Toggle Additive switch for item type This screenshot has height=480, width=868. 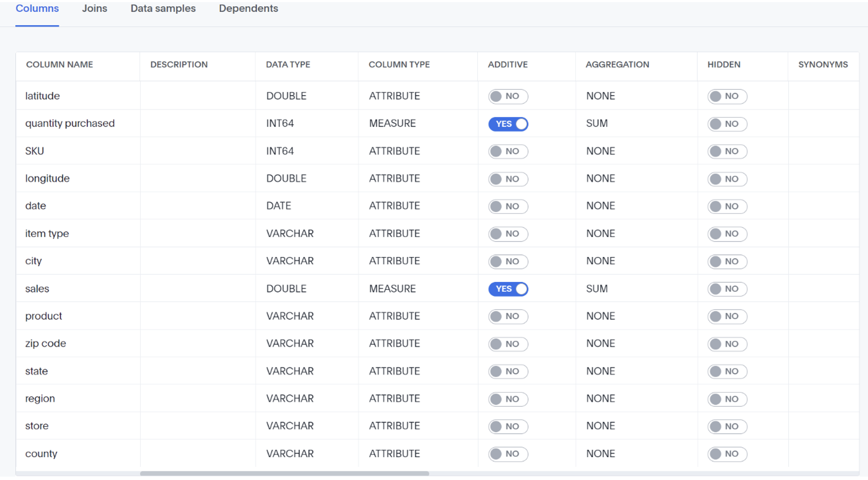[x=508, y=234]
